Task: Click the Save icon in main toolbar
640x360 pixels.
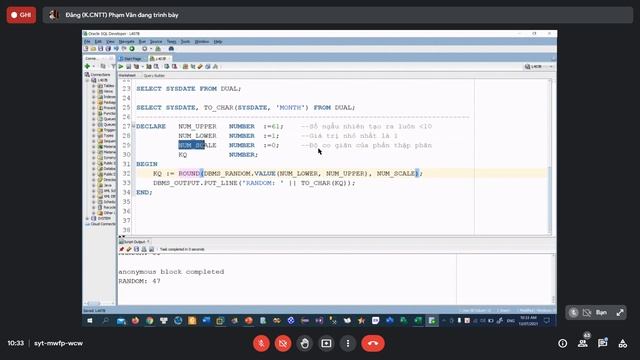Action: tap(100, 49)
